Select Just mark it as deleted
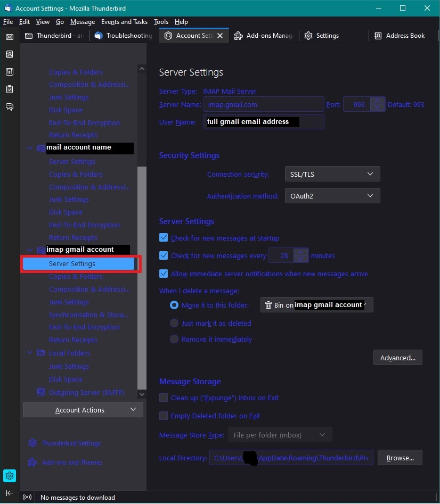Viewport: 440px width, 504px height. [174, 323]
